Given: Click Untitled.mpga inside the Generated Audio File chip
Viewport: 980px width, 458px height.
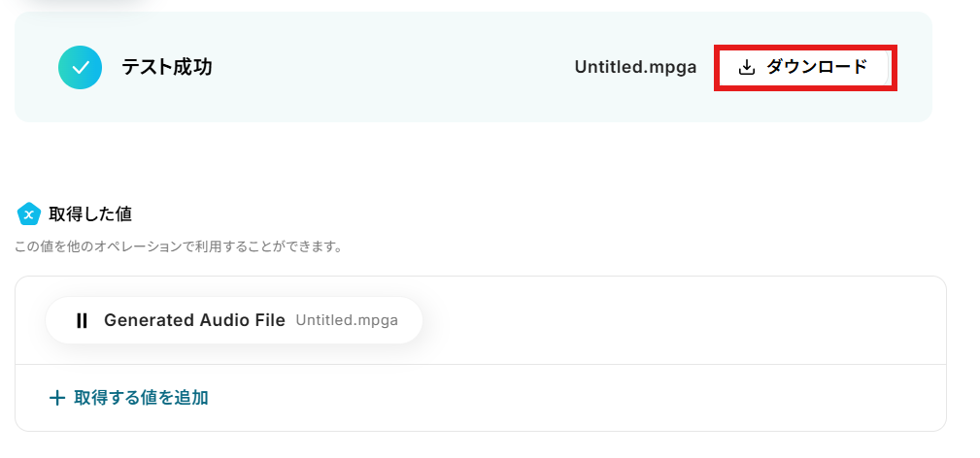Looking at the screenshot, I should coord(347,320).
